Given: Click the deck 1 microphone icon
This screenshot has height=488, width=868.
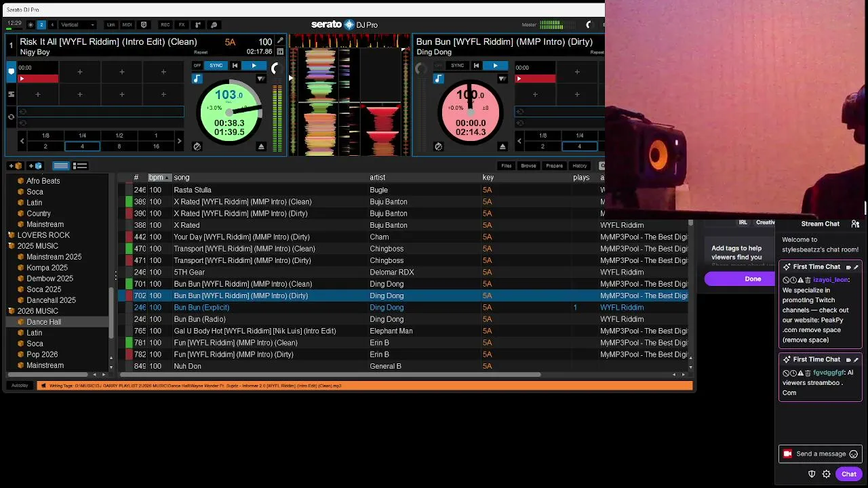Looking at the screenshot, I should tap(280, 41).
